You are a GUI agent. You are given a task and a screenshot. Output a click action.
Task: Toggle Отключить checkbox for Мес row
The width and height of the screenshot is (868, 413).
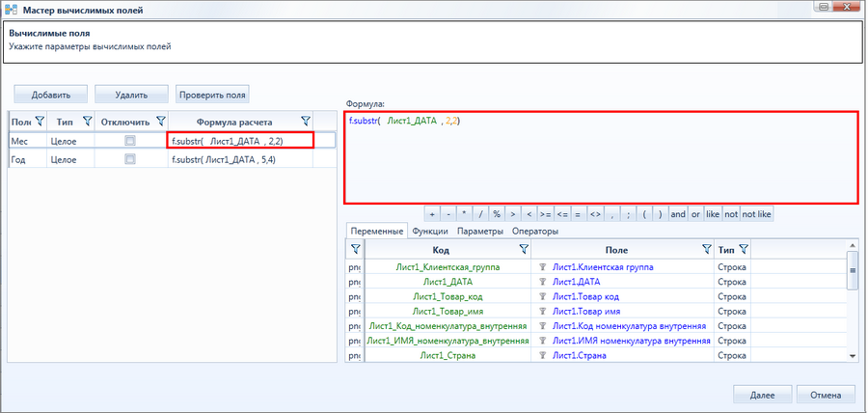(130, 141)
